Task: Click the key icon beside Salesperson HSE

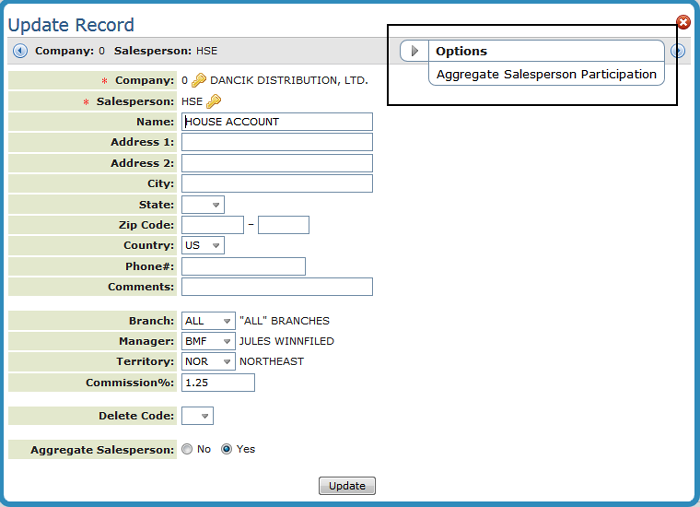Action: tap(214, 101)
